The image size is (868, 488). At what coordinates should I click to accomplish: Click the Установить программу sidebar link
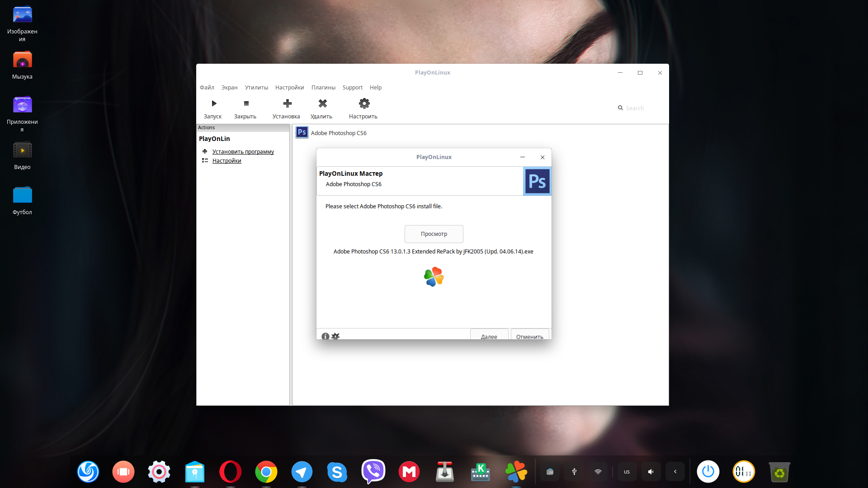tap(243, 151)
